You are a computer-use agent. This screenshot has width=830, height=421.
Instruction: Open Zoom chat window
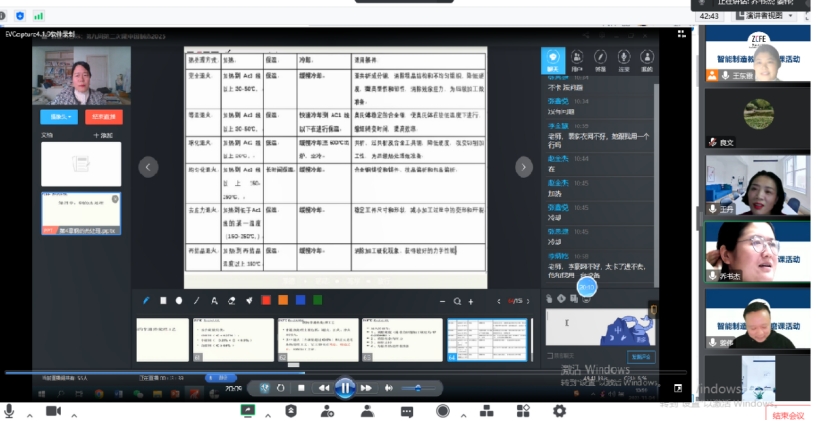click(407, 411)
